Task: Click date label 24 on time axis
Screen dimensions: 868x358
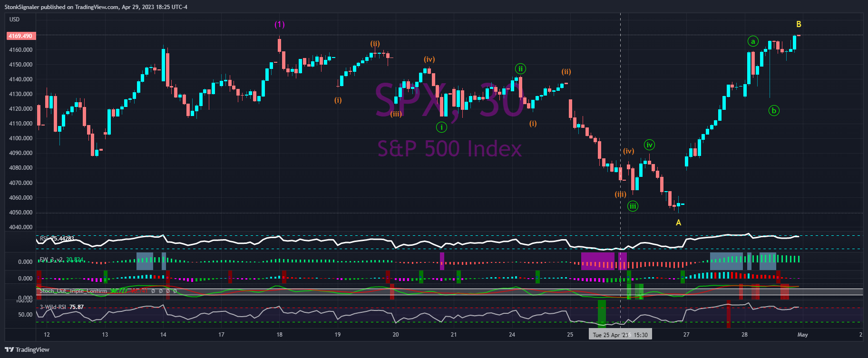Action: [x=512, y=335]
